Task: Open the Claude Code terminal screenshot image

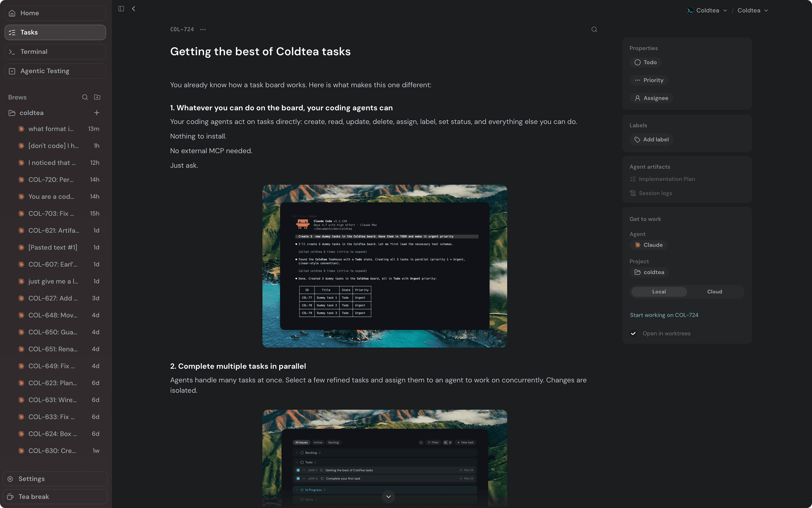Action: (x=385, y=266)
